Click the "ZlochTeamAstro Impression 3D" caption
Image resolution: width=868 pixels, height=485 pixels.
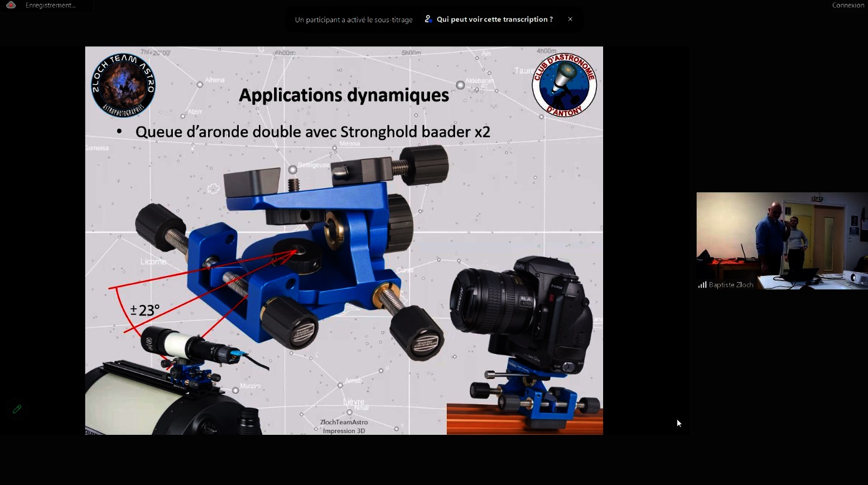(344, 426)
